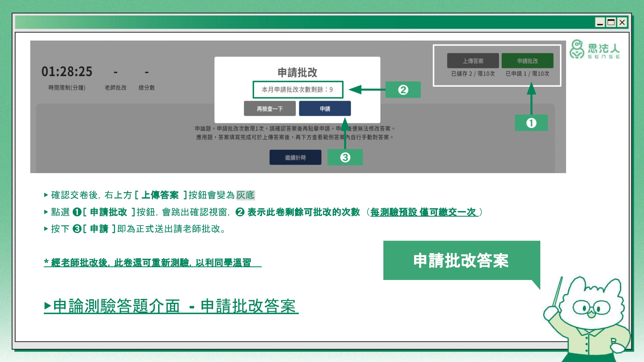
Task: Click the 每測驗預設僅可繳交一次 underlined text
Action: tap(424, 212)
